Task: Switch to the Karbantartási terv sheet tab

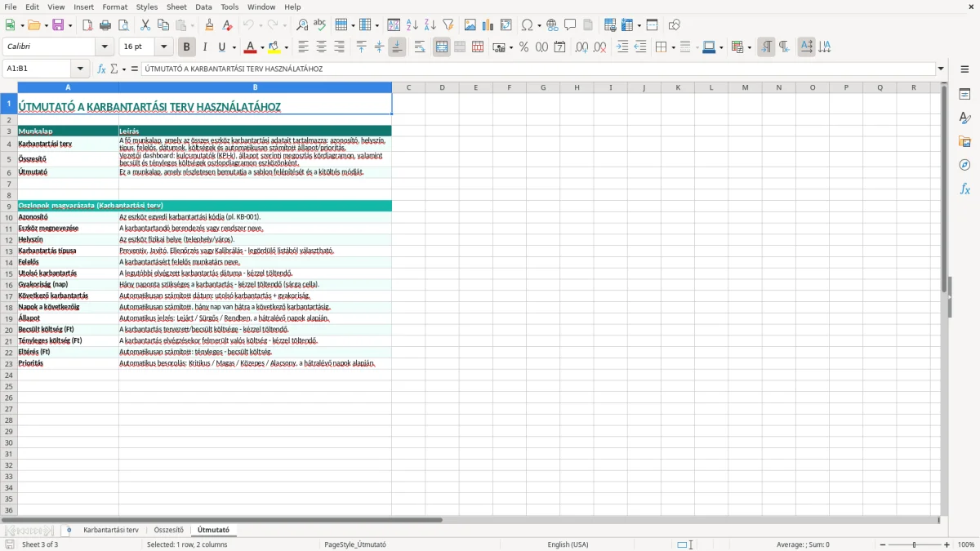Action: pos(111,531)
